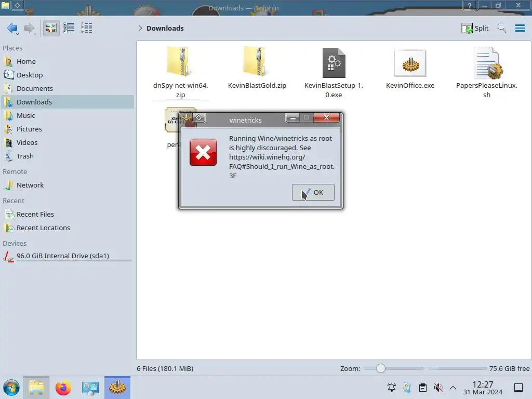This screenshot has width=532, height=399.
Task: Open Music in Places panel
Action: pos(68,116)
